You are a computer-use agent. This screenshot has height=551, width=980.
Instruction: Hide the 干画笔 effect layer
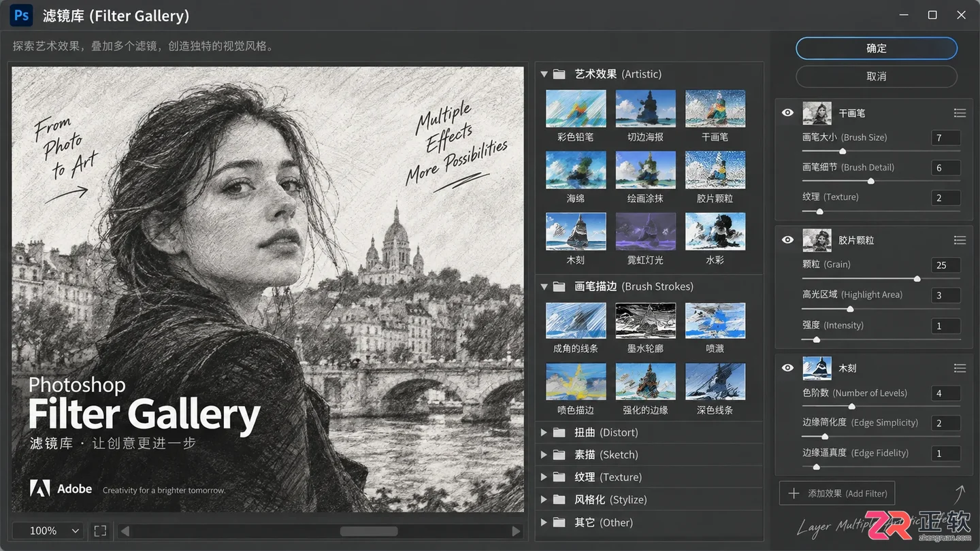[x=787, y=113]
